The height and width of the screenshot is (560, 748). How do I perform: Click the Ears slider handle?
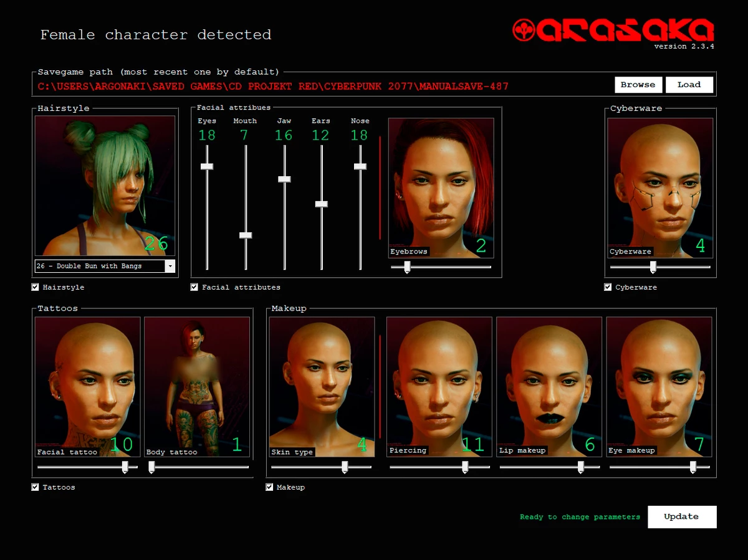(x=322, y=204)
